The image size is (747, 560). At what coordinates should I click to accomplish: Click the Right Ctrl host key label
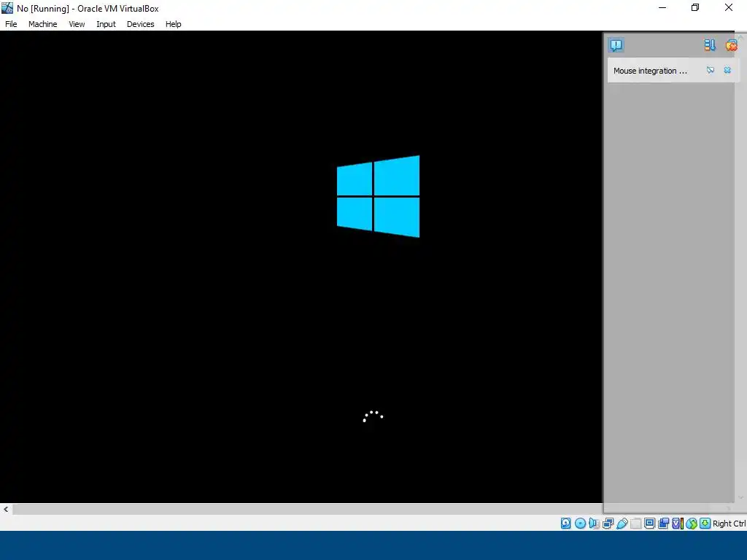(x=729, y=524)
